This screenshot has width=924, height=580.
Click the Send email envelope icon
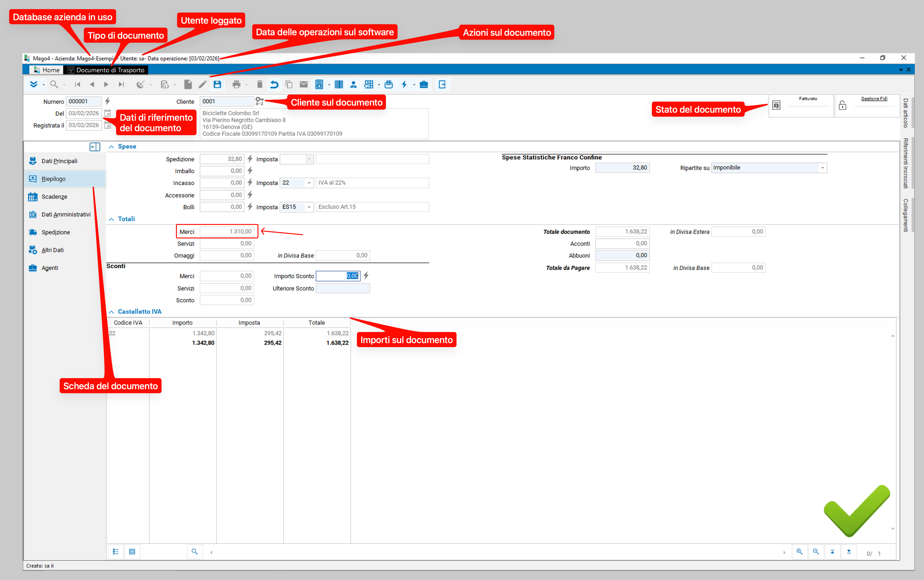pos(303,84)
